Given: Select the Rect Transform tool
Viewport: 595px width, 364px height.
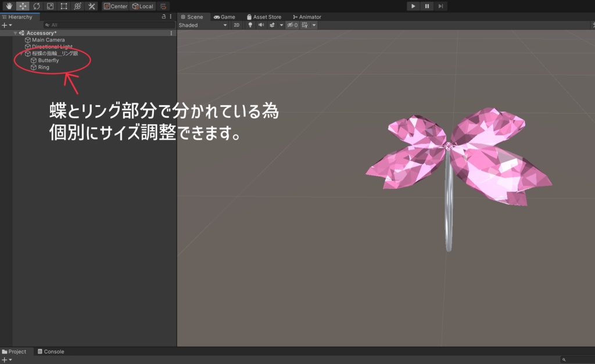Looking at the screenshot, I should 63,6.
